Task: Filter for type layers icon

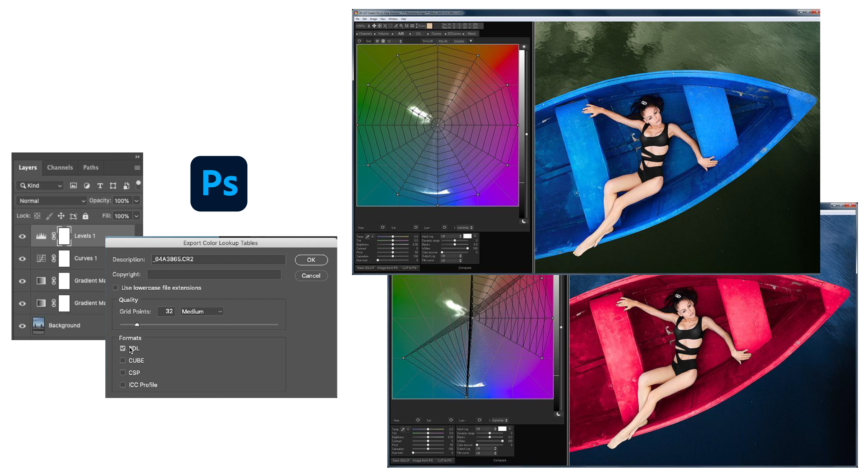Action: tap(100, 186)
